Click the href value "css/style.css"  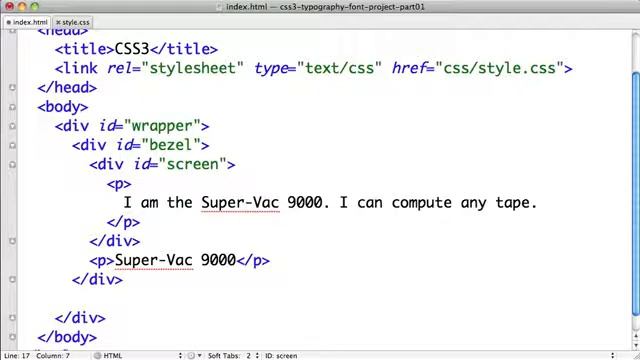500,68
